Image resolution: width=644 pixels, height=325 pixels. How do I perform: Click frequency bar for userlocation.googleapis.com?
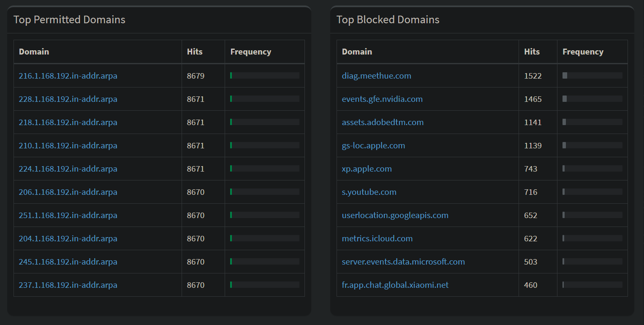[592, 215]
